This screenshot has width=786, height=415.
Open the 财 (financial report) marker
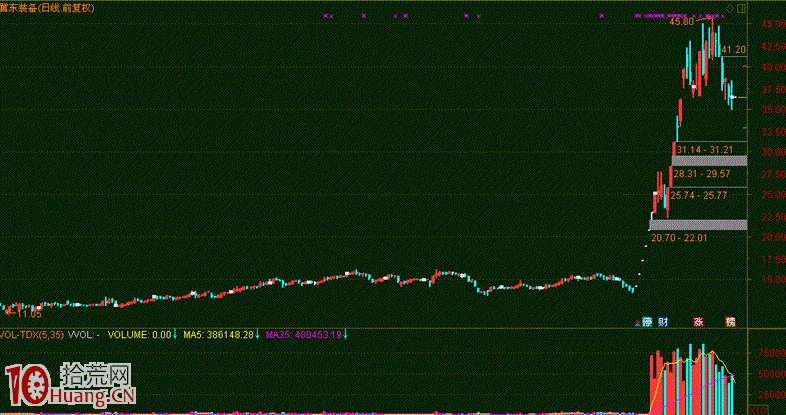point(663,322)
